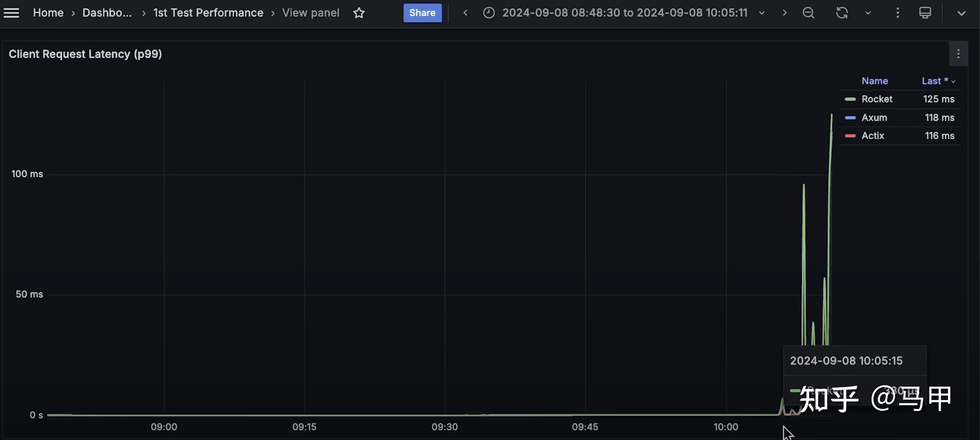The image size is (980, 440).
Task: Go to Home breadcrumb
Action: pyautogui.click(x=48, y=13)
